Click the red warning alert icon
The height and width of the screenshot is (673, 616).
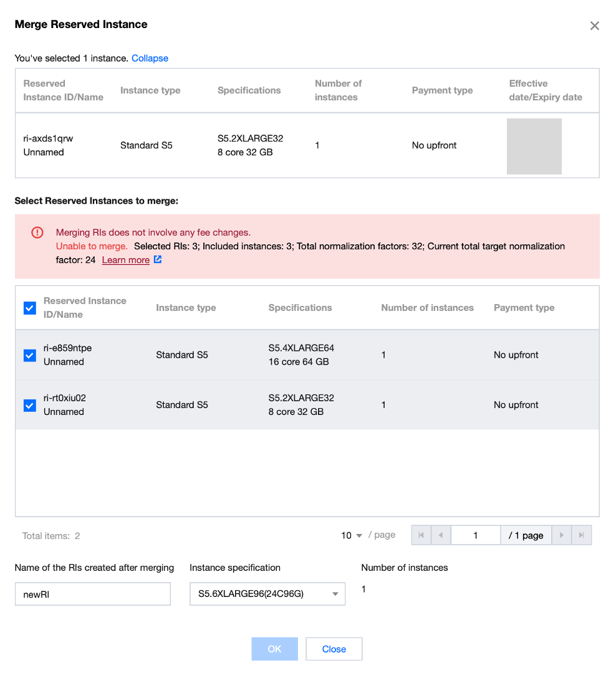point(37,232)
